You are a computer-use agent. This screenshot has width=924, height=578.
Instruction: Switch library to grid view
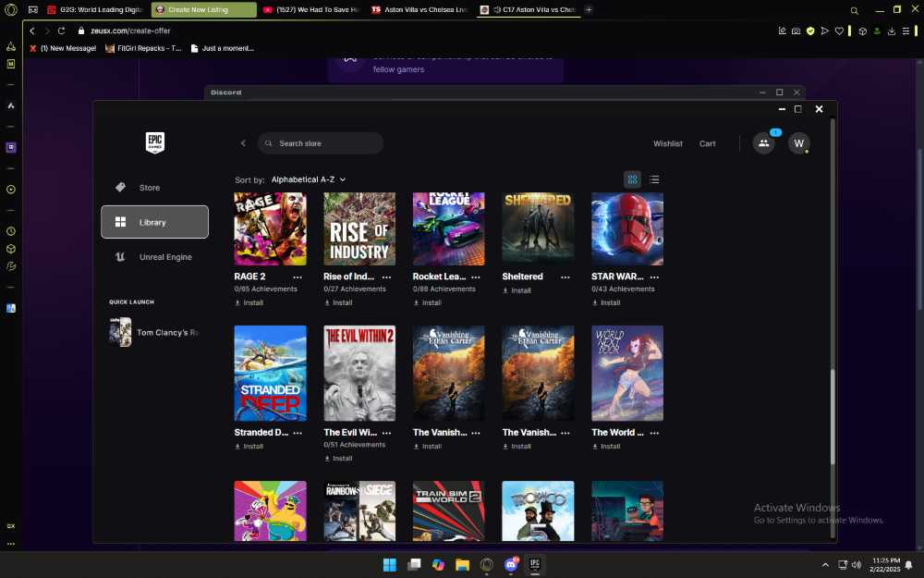[x=632, y=179]
